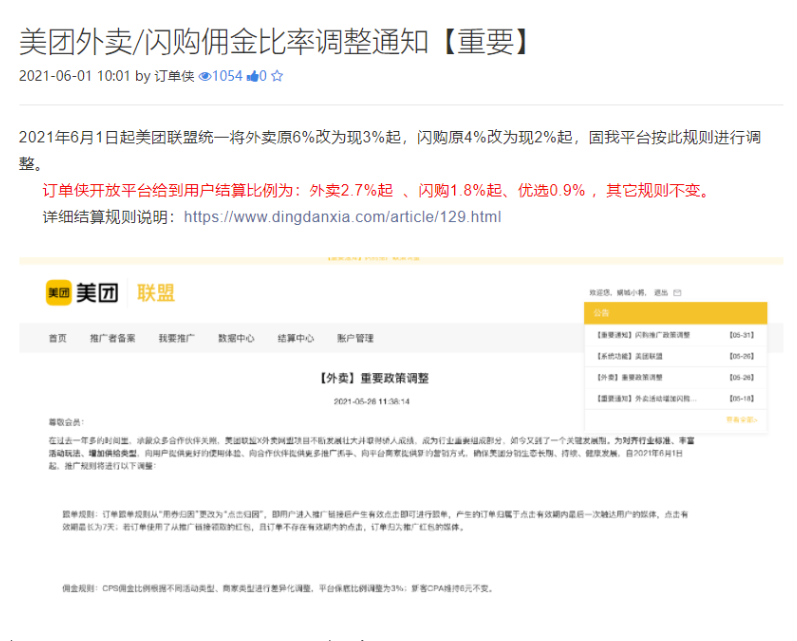
Task: Click the eye view-count icon
Action: [205, 76]
